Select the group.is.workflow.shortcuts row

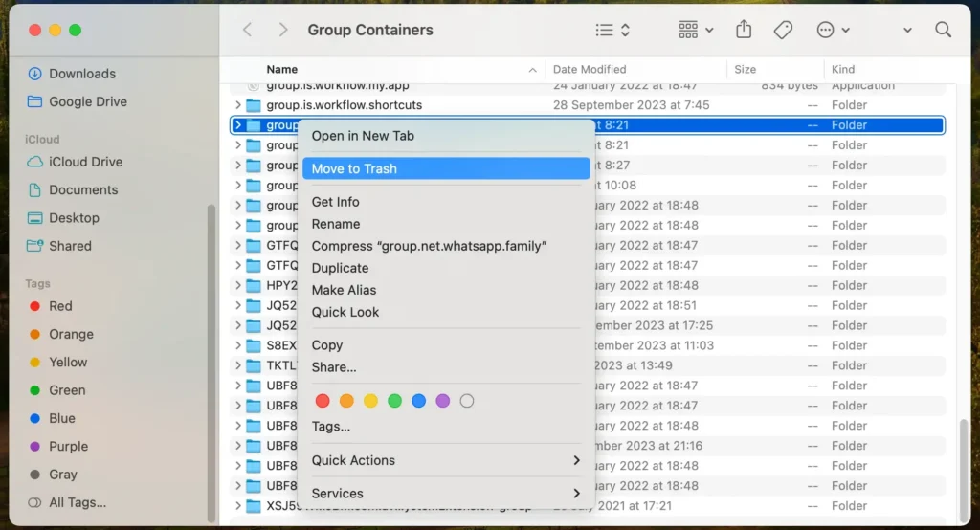click(588, 105)
